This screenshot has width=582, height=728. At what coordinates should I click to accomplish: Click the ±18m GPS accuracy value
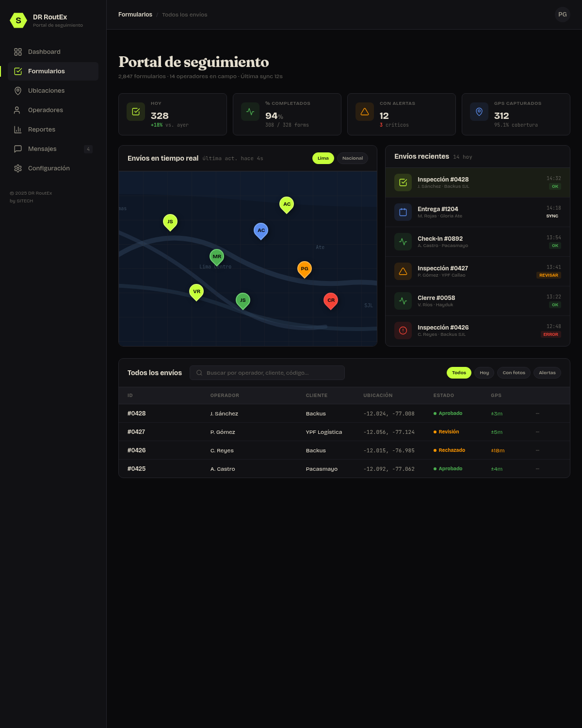click(498, 450)
